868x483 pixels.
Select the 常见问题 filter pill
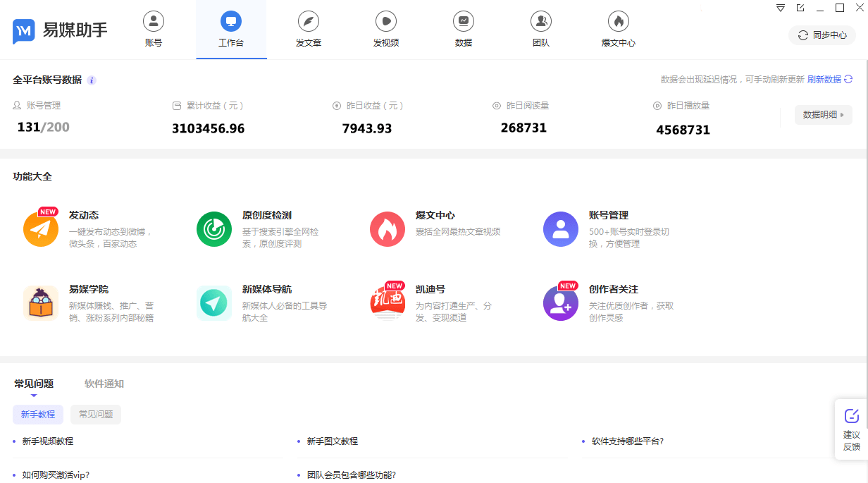point(96,415)
